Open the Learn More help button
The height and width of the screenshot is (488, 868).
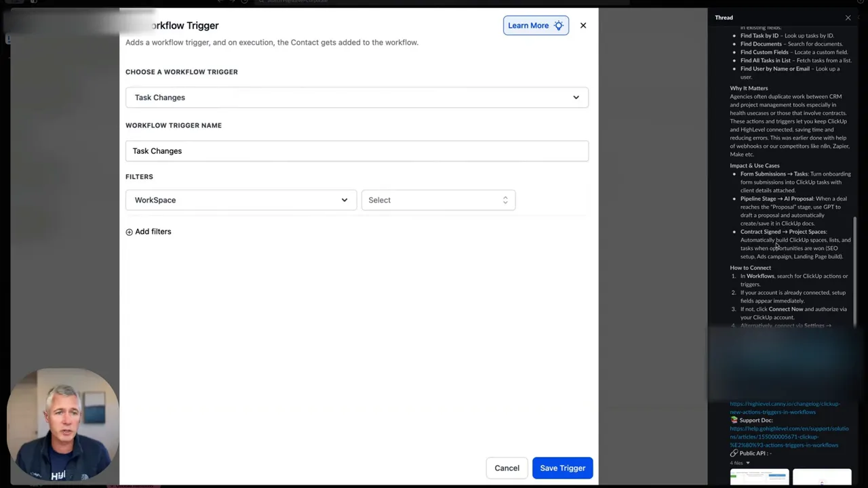click(536, 26)
